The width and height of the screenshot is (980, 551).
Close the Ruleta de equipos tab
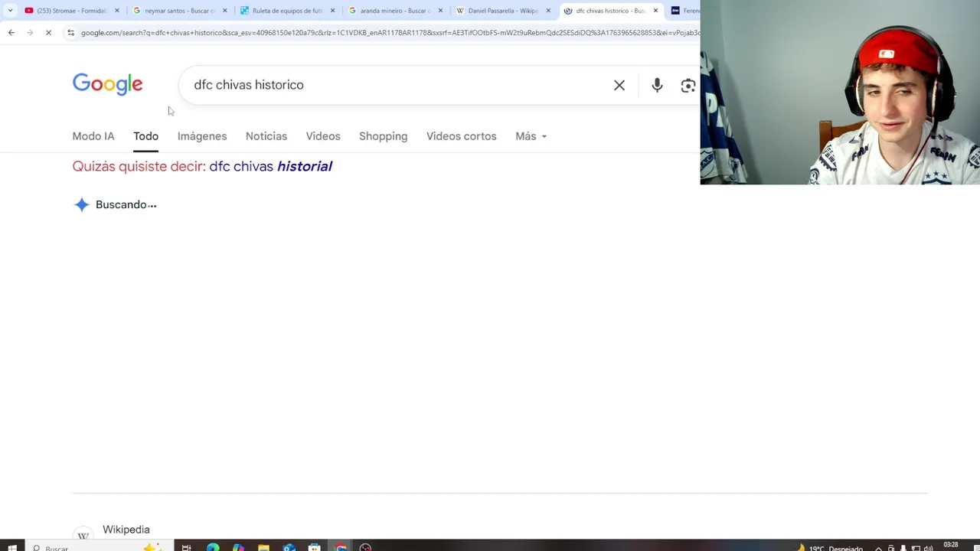[x=332, y=11]
